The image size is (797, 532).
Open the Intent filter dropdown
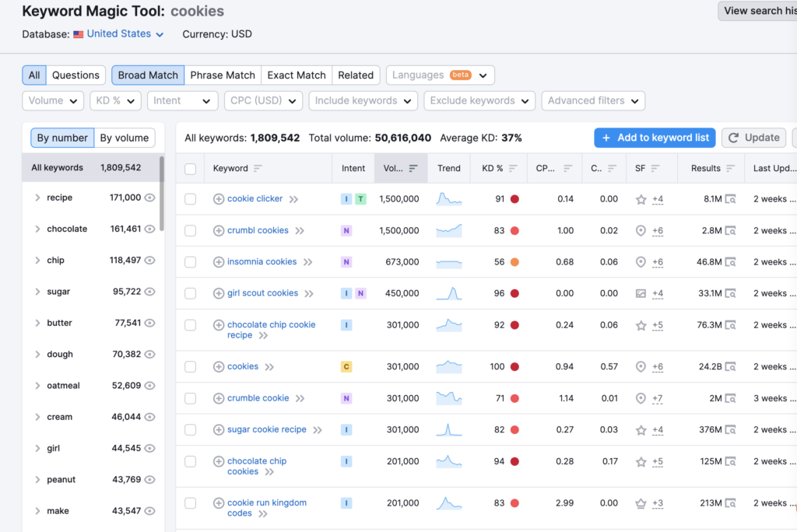point(182,100)
